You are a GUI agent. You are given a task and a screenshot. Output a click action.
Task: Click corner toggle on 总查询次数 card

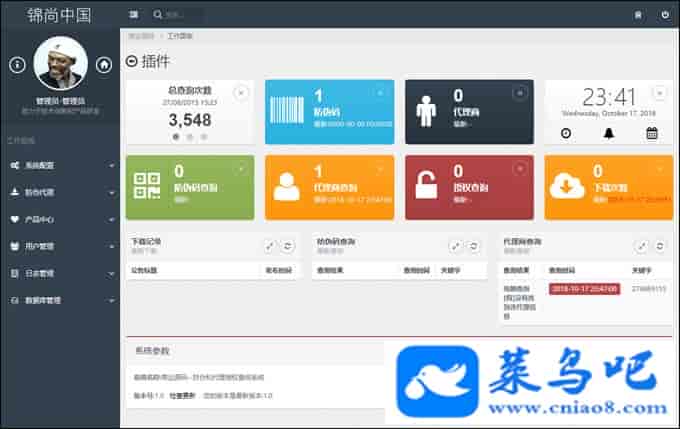[x=241, y=93]
